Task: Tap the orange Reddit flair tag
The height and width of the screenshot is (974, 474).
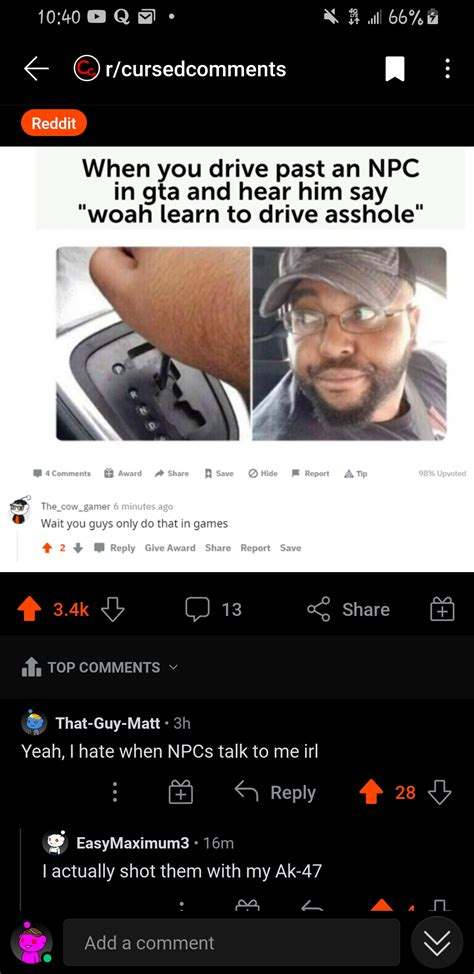Action: (x=53, y=123)
